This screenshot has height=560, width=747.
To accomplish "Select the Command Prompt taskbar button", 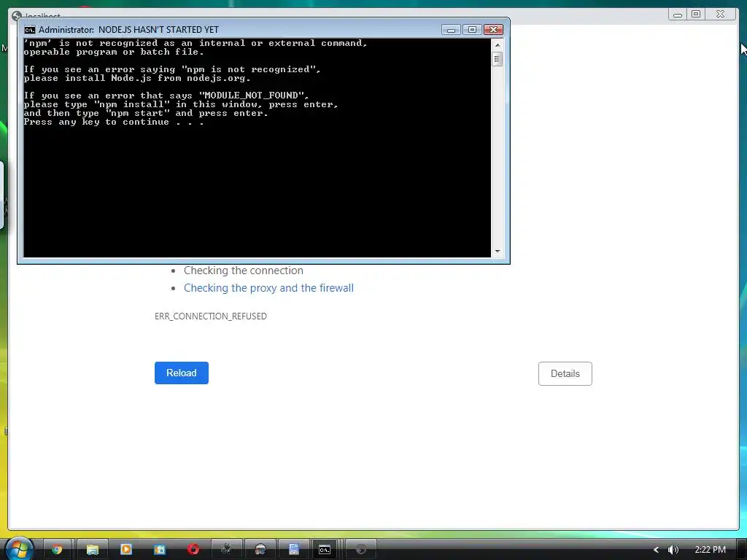I will tap(325, 550).
